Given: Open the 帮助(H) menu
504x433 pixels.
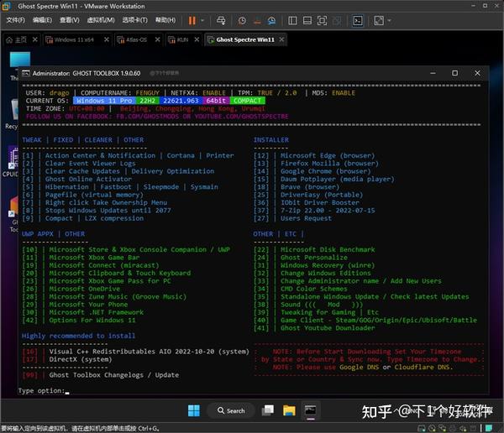Looking at the screenshot, I should tap(165, 20).
